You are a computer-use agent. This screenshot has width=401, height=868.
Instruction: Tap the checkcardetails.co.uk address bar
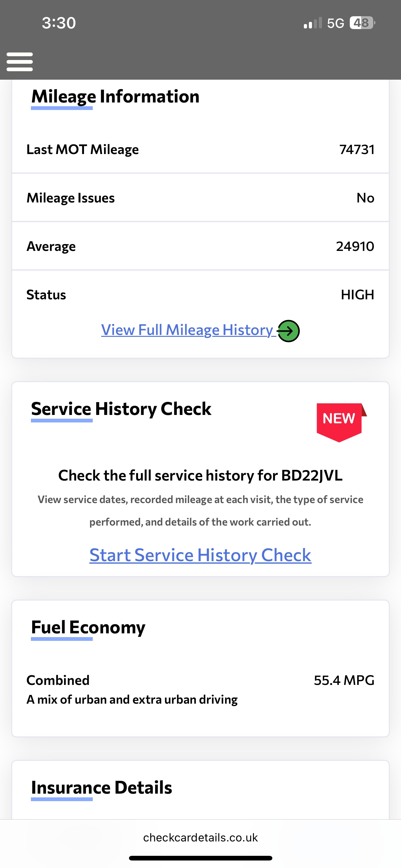(x=200, y=837)
